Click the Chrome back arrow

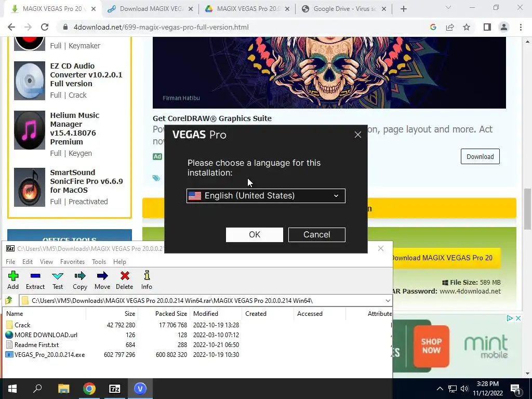pos(11,27)
